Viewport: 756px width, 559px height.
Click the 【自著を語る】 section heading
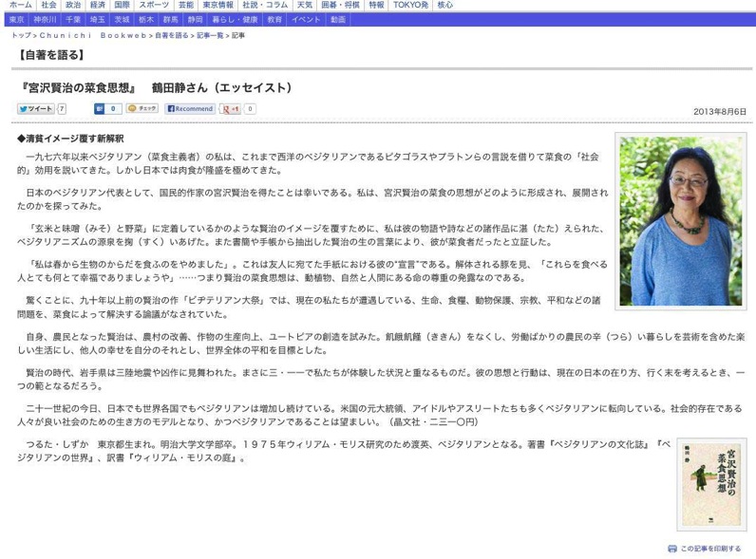[x=50, y=54]
